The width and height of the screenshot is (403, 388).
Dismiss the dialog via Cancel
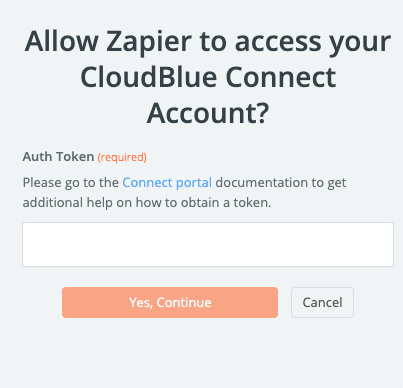click(x=322, y=302)
